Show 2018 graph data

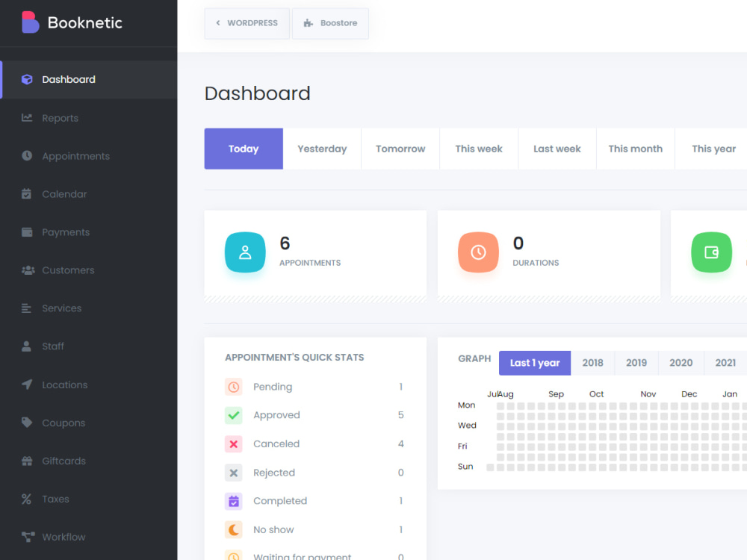point(592,363)
